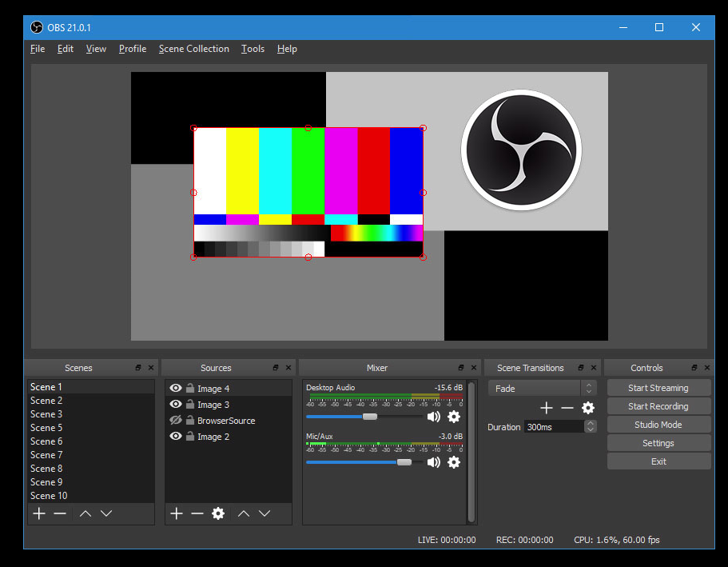728x567 pixels.
Task: Add a new scene with plus icon
Action: pyautogui.click(x=38, y=513)
